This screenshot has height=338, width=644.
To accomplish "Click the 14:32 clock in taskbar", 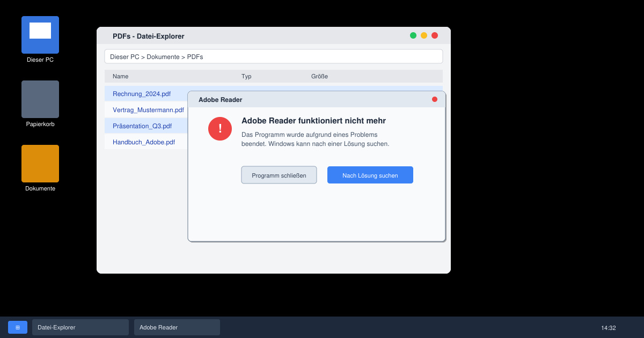I will (x=609, y=328).
